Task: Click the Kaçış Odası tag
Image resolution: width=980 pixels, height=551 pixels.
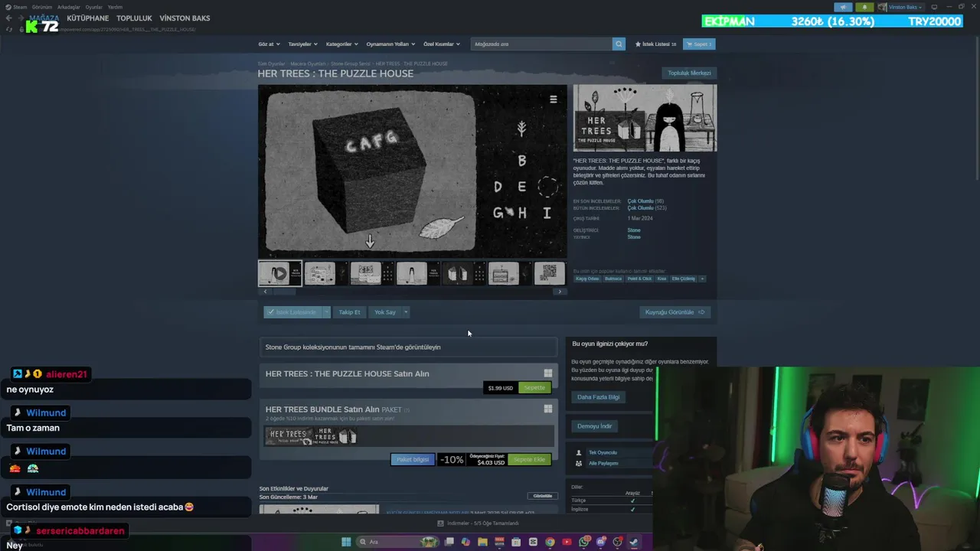Action: click(587, 279)
